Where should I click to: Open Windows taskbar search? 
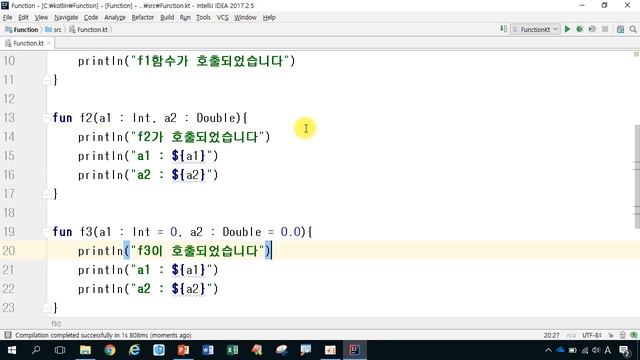(36, 350)
